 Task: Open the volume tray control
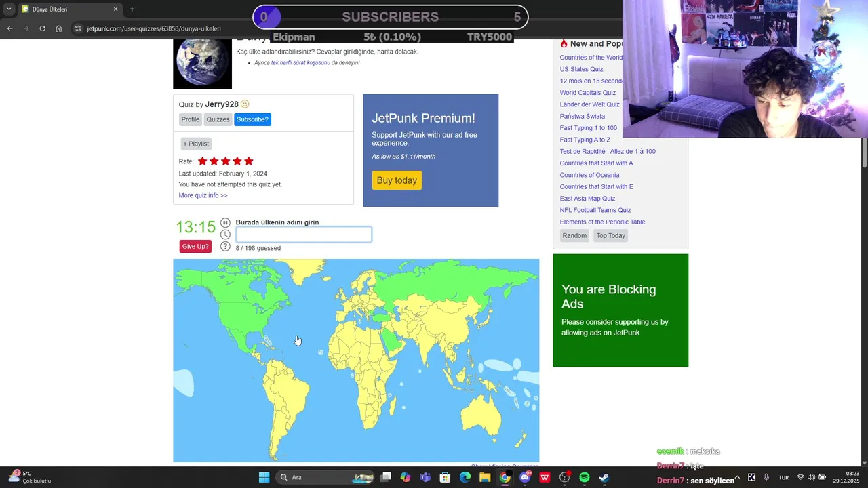tap(811, 477)
